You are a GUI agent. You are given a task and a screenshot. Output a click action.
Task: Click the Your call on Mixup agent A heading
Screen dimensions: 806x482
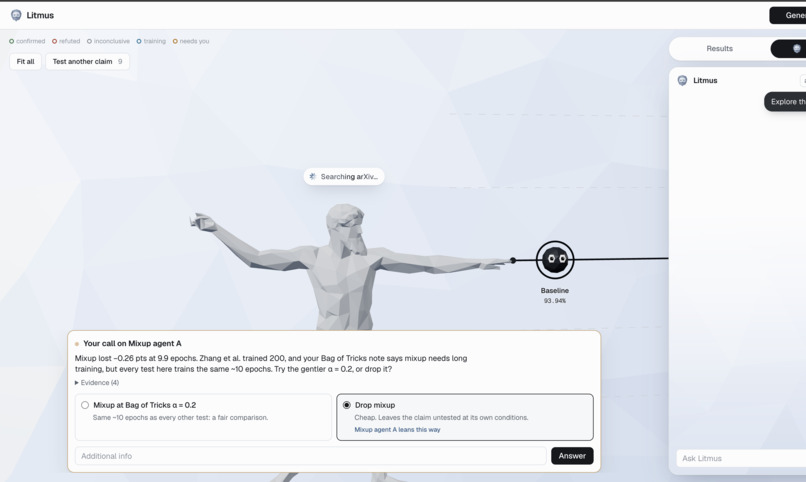(x=132, y=343)
